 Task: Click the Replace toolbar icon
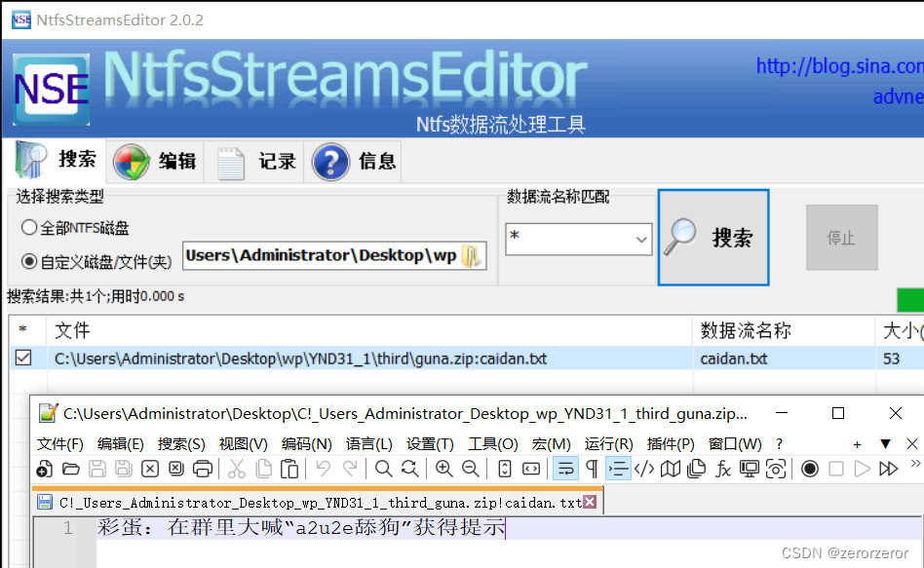pyautogui.click(x=410, y=469)
